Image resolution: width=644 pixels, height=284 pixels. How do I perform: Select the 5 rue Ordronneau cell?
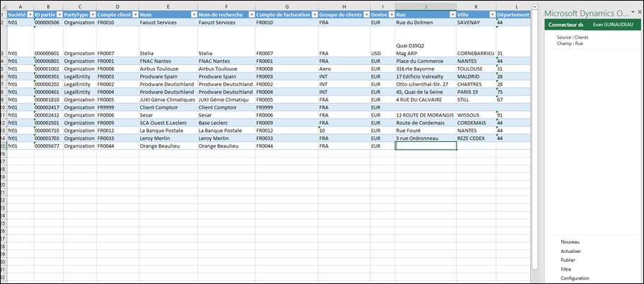(x=425, y=138)
